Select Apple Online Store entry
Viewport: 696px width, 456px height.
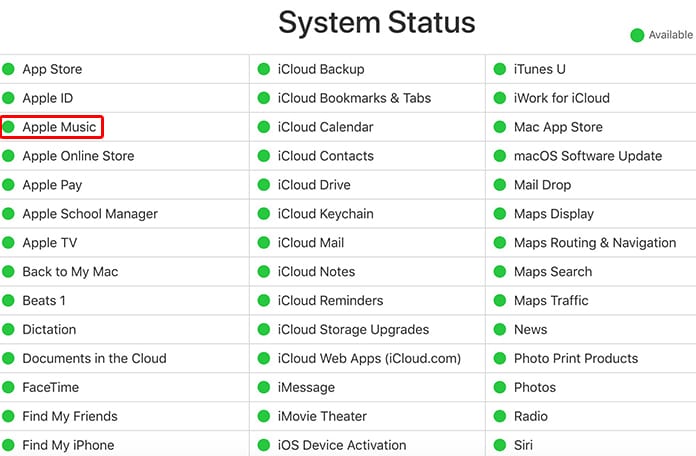[79, 156]
